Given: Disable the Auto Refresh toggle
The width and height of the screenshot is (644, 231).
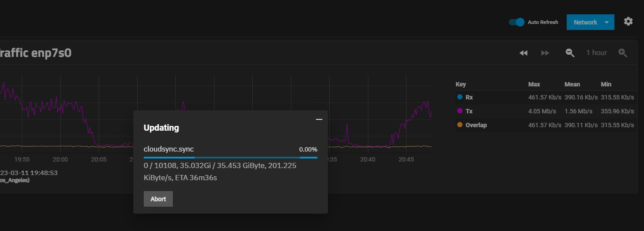Looking at the screenshot, I should (x=517, y=22).
